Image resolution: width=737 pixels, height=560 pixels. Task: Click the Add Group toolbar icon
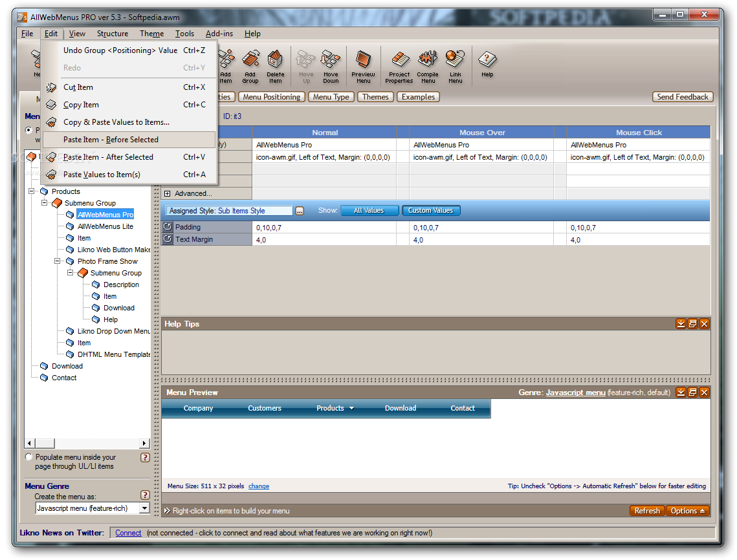coord(250,66)
